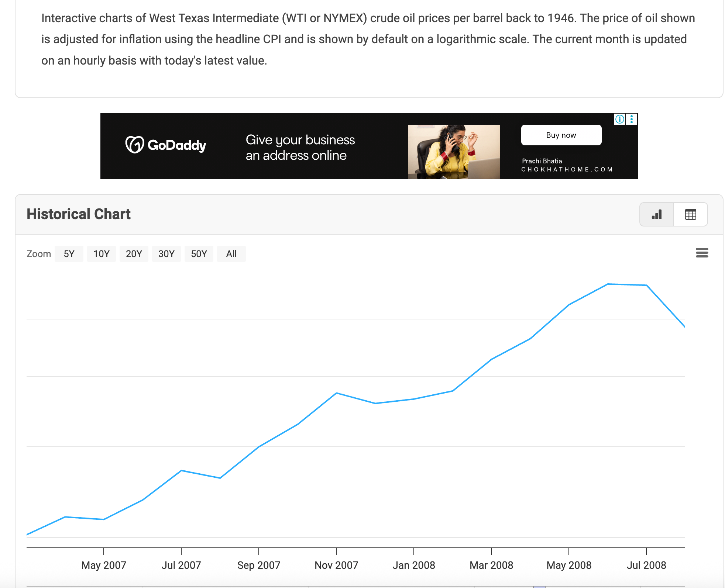
Task: Show All historical data range
Action: [x=231, y=254]
